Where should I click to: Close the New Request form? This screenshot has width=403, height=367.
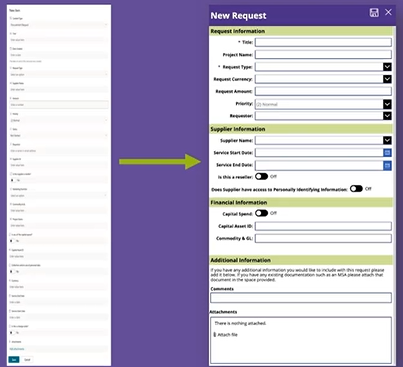click(388, 12)
